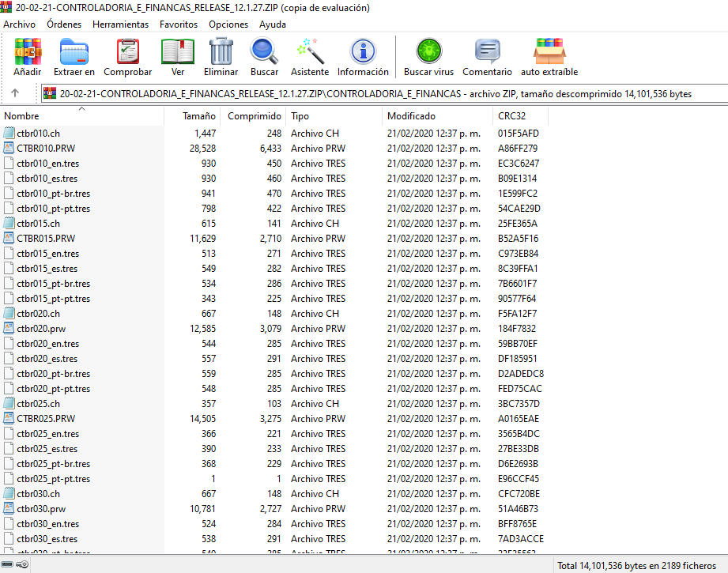Image resolution: width=728 pixels, height=573 pixels.
Task: Click the archive path address field
Action: coord(384,93)
